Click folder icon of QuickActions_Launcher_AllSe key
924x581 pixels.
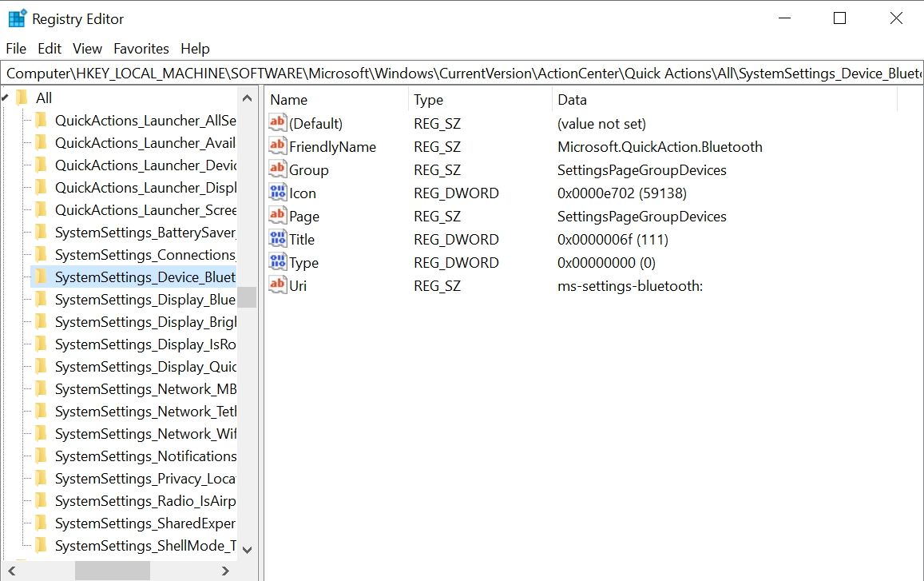pyautogui.click(x=41, y=121)
